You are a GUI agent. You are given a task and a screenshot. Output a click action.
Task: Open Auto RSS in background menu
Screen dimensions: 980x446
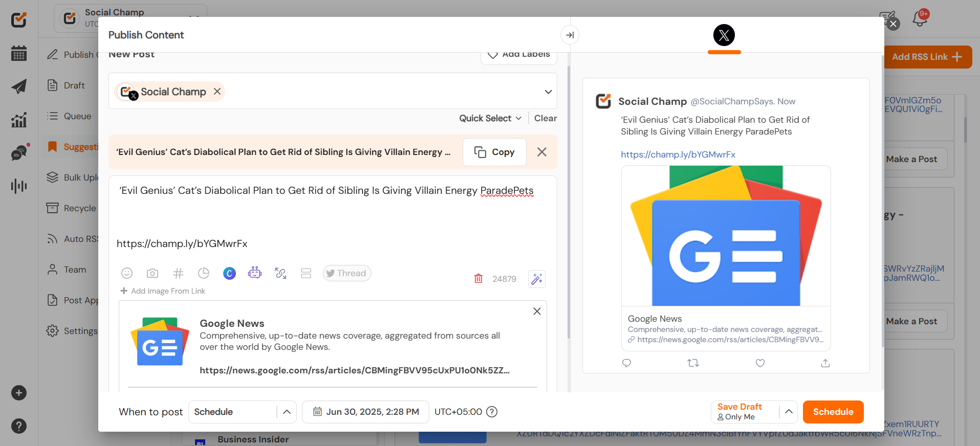(72, 239)
